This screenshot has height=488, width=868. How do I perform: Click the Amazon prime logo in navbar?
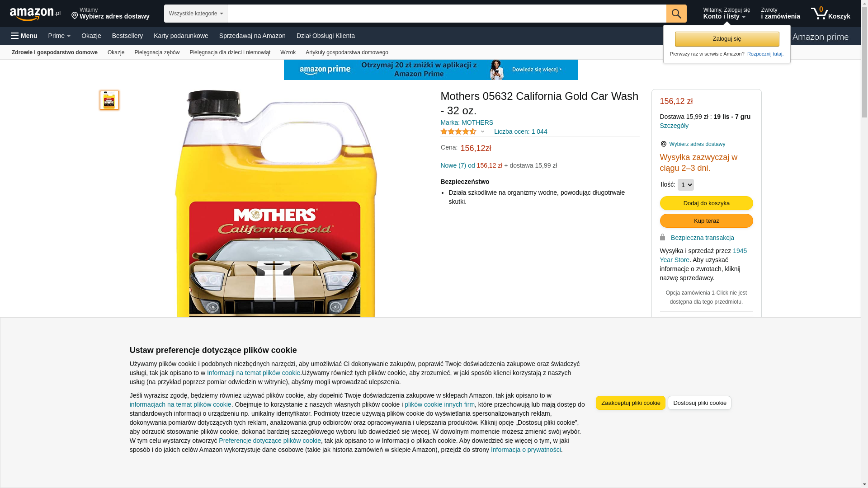[x=821, y=37]
